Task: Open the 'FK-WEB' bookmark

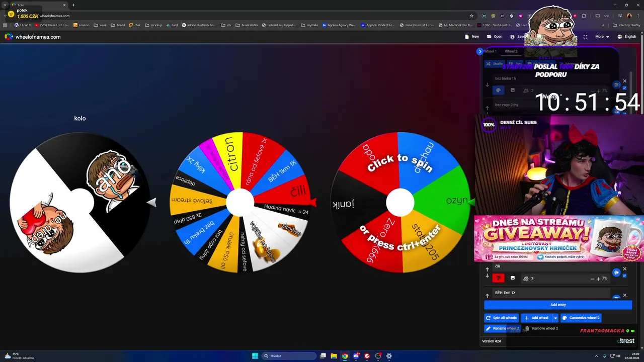Action: coord(22,25)
